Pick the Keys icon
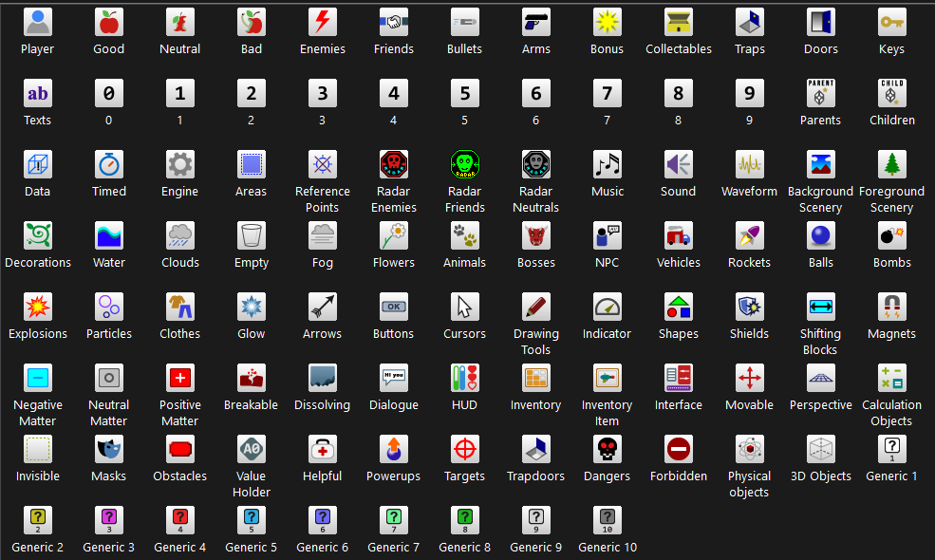935x560 pixels. tap(892, 23)
